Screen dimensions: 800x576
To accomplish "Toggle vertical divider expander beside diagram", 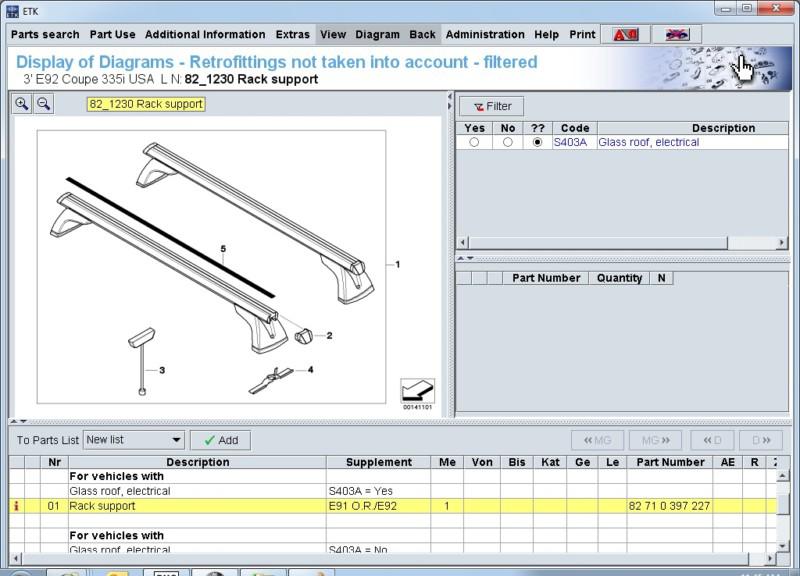I will click(x=448, y=102).
